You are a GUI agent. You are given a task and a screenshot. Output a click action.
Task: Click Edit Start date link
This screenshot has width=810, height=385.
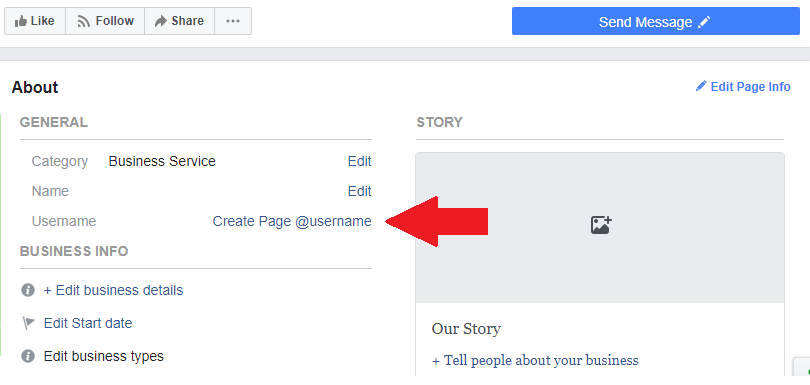tap(88, 324)
